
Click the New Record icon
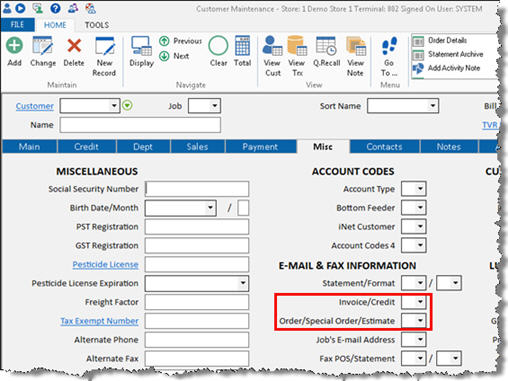coord(105,46)
